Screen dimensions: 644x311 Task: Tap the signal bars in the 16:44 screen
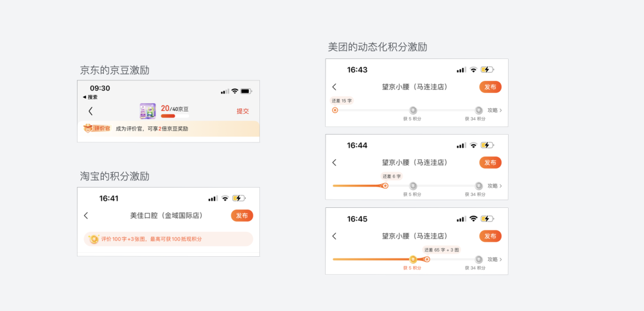click(461, 145)
